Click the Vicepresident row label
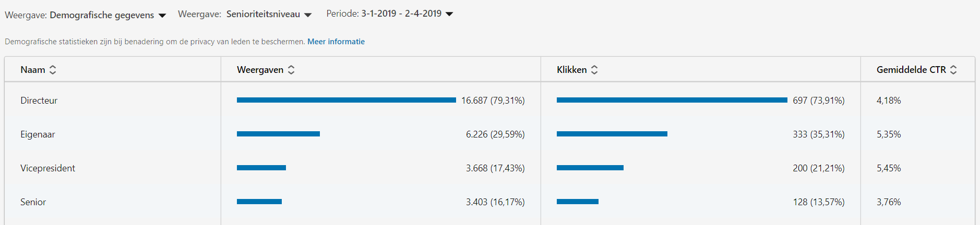This screenshot has width=980, height=225. point(47,168)
